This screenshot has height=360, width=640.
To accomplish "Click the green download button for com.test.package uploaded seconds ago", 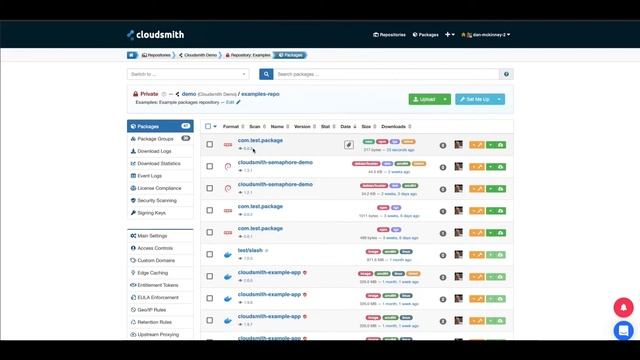I will [x=496, y=144].
